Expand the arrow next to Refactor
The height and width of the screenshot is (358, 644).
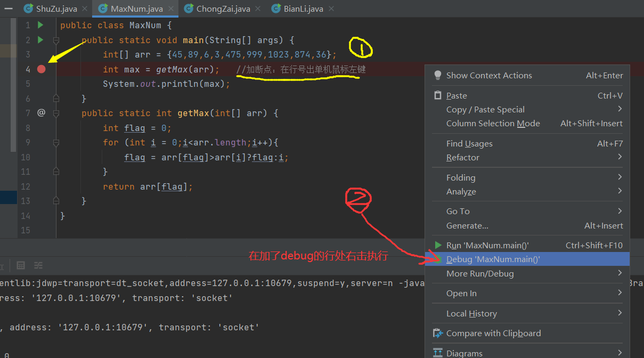619,157
